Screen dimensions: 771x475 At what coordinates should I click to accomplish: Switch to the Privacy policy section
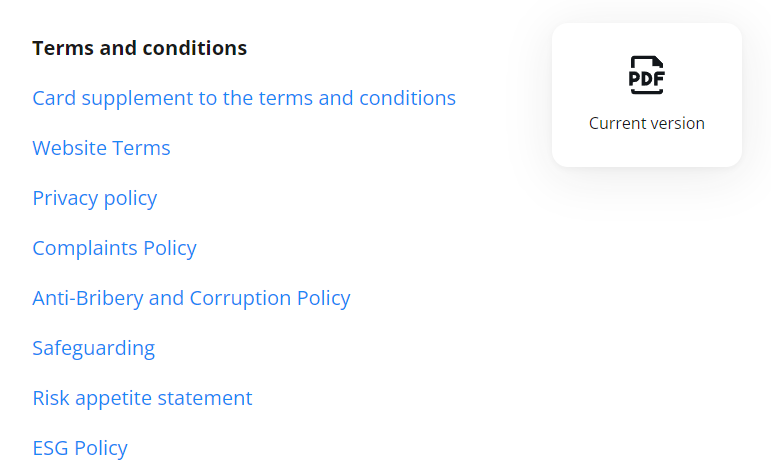tap(94, 198)
